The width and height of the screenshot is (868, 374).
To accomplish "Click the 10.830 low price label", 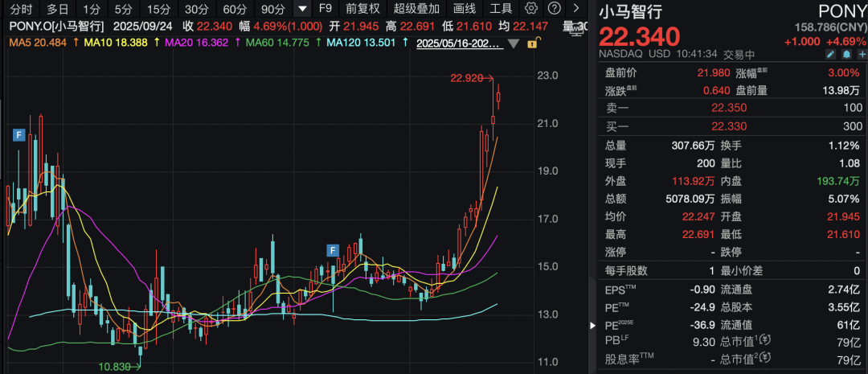I will tap(115, 366).
